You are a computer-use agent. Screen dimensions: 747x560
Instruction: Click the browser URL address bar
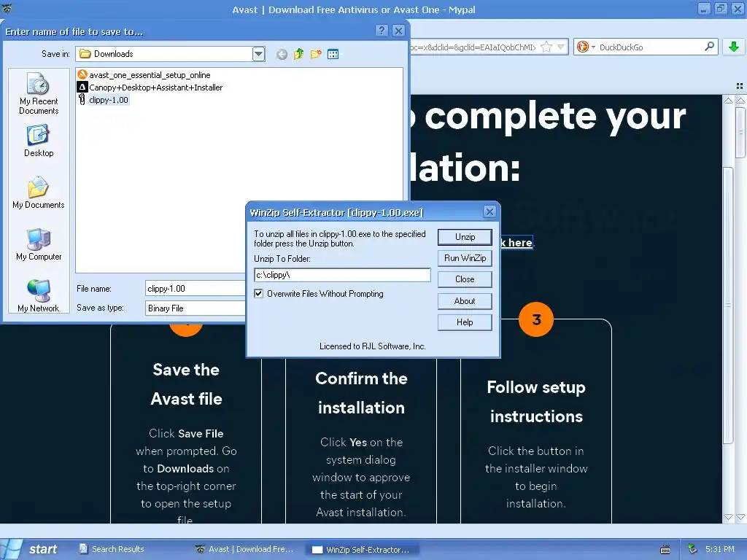point(474,47)
